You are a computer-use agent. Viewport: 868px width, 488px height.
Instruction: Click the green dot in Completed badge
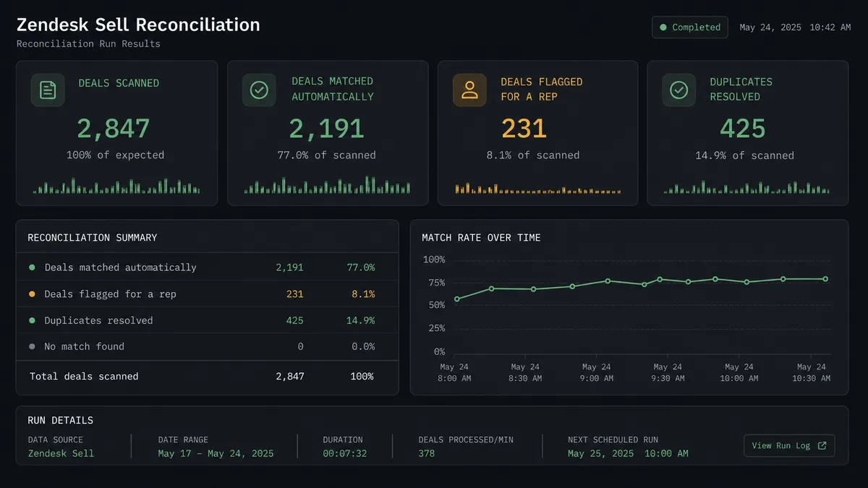point(663,27)
